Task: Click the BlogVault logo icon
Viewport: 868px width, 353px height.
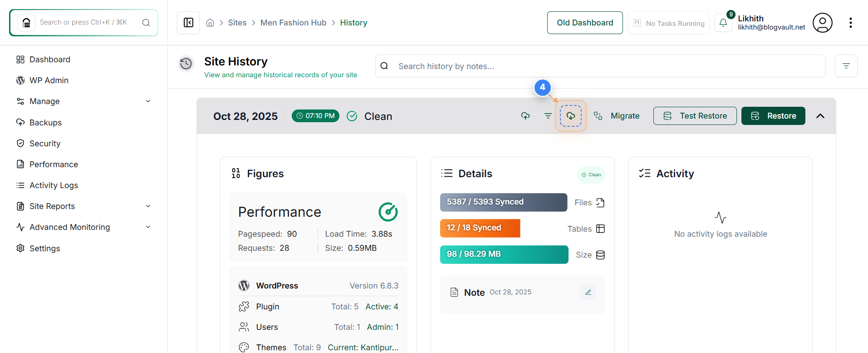Action: point(26,23)
